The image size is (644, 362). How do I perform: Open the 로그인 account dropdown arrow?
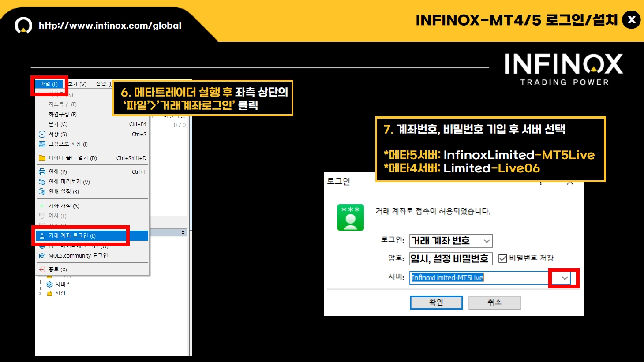pos(487,241)
